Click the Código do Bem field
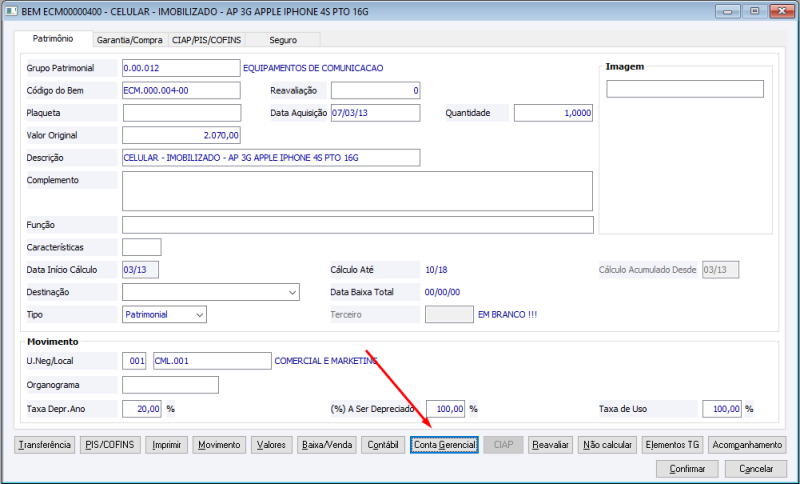Viewport: 800px width, 484px height. [x=181, y=90]
